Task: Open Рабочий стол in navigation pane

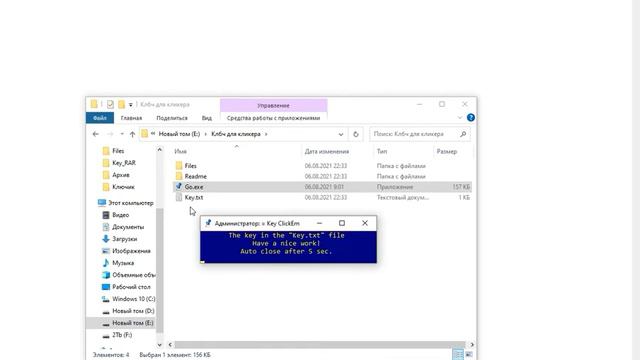Action: 131,287
